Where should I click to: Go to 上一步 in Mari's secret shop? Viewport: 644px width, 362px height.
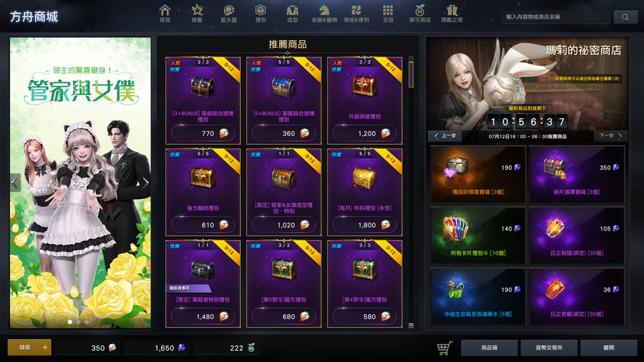point(445,136)
